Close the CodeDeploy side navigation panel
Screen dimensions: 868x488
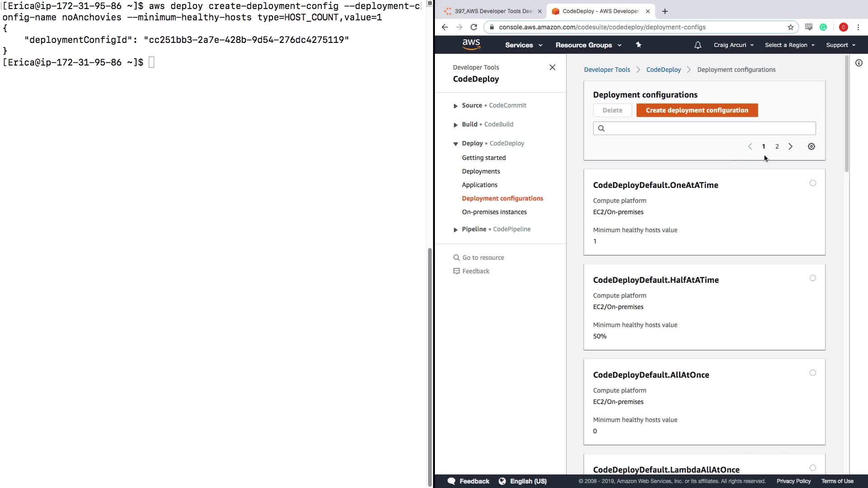click(552, 67)
